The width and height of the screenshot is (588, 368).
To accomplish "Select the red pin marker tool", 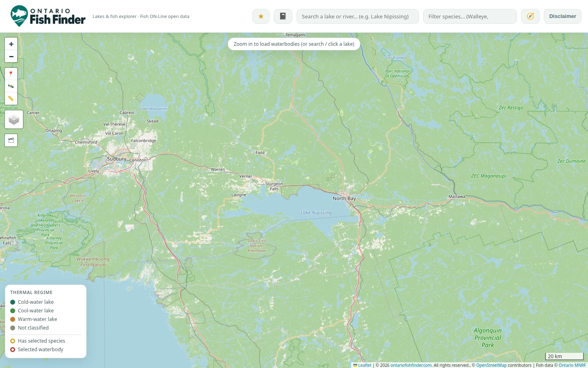I will coord(11,74).
